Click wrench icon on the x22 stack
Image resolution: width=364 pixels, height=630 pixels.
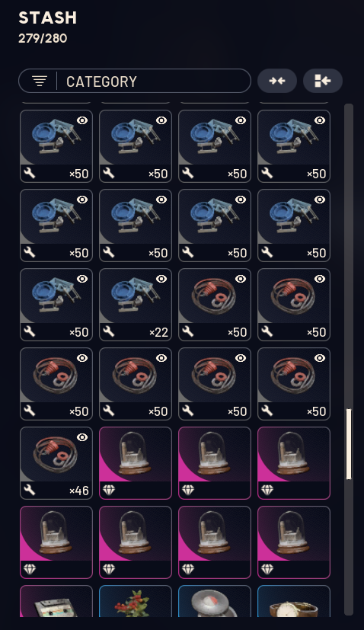click(x=109, y=331)
